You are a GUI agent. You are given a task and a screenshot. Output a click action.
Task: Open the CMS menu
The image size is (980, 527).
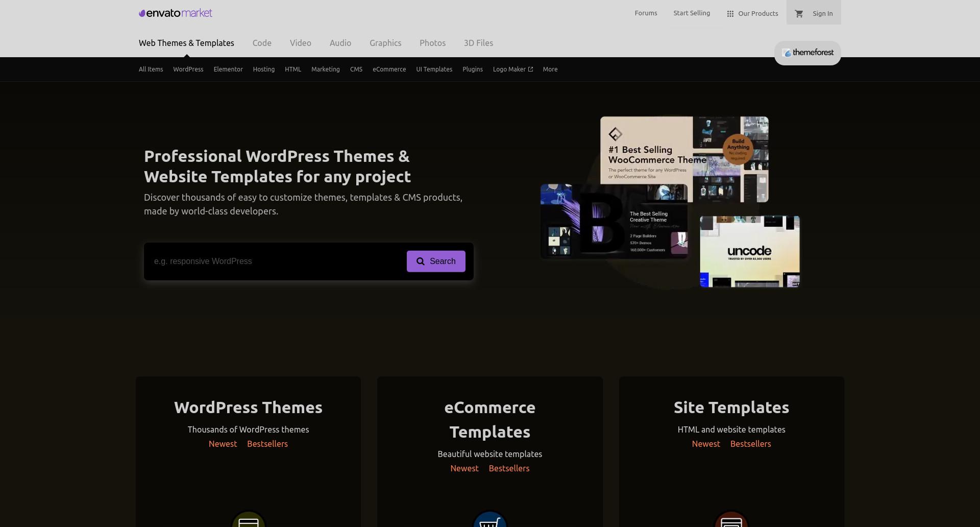(356, 69)
